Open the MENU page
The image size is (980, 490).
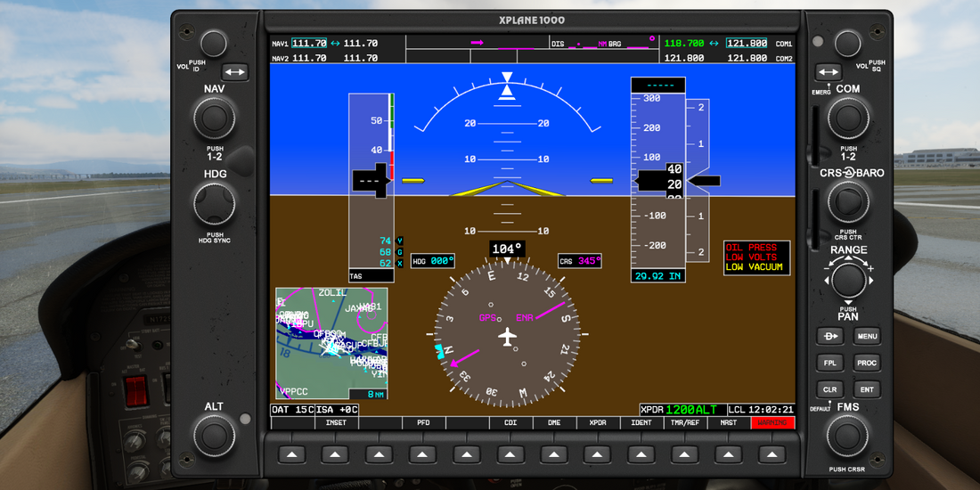(x=867, y=337)
